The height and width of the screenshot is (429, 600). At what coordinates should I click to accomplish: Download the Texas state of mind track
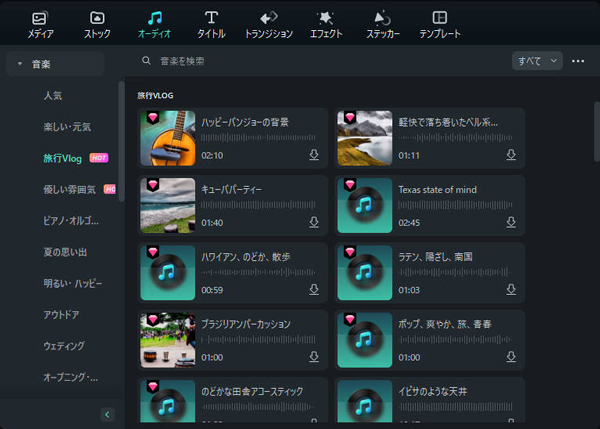click(511, 222)
